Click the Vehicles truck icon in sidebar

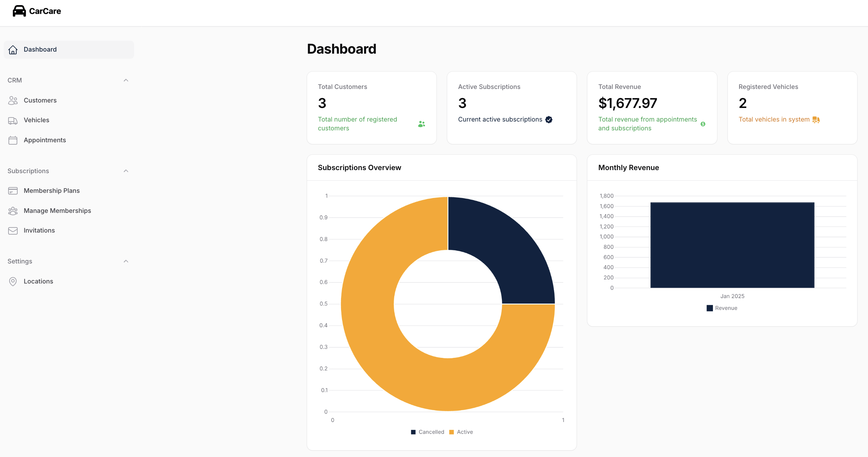pos(13,121)
